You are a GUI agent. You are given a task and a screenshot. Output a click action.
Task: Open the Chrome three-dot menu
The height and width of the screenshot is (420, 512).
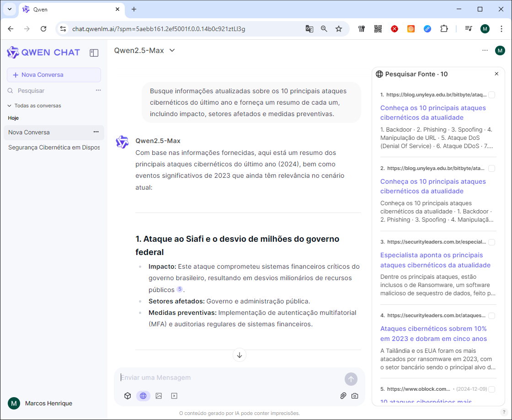pyautogui.click(x=501, y=29)
